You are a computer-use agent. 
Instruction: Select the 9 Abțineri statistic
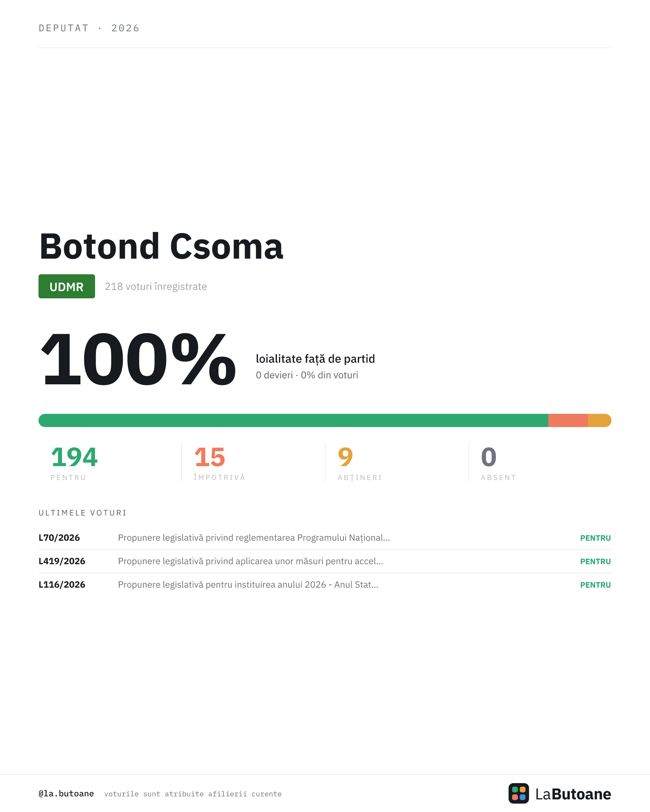click(360, 463)
